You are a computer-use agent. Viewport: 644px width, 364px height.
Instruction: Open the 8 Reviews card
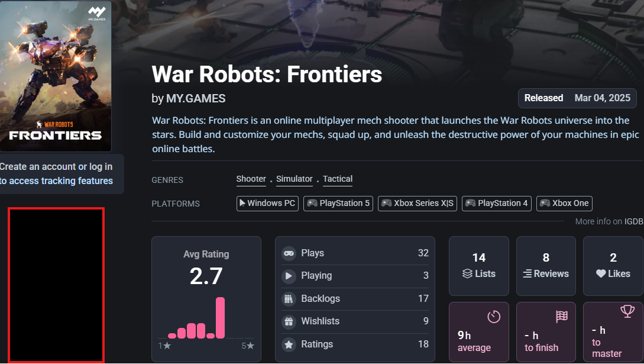click(546, 266)
